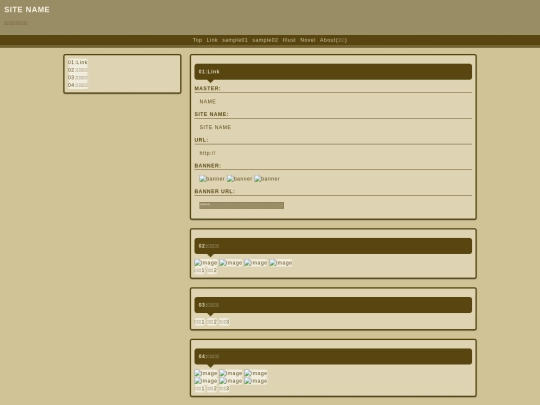This screenshot has height=405, width=540.
Task: Open link 2 in section 03
Action: 212,322
